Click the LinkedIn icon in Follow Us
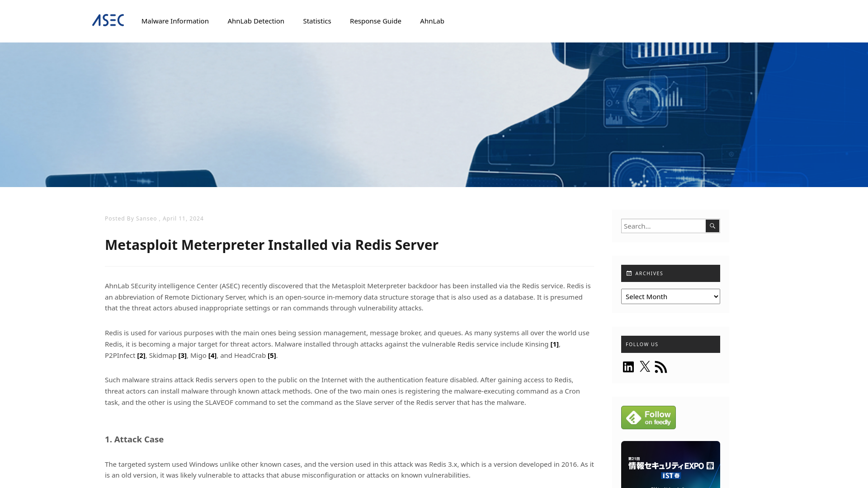The image size is (868, 488). coord(628,366)
